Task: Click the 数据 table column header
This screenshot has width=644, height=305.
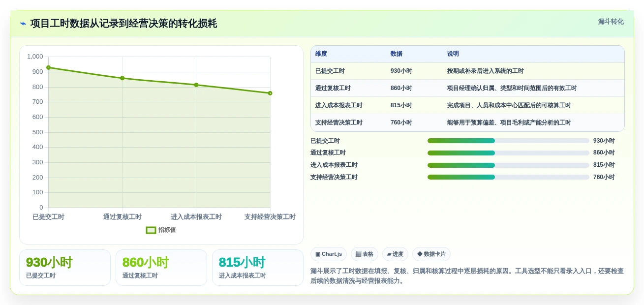Action: point(396,54)
